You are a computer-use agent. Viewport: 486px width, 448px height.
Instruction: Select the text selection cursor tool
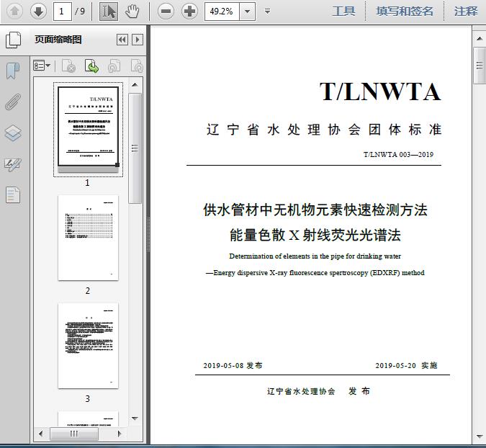(x=109, y=12)
